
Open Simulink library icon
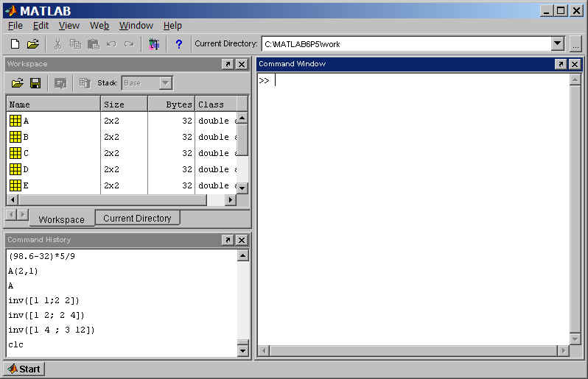154,44
